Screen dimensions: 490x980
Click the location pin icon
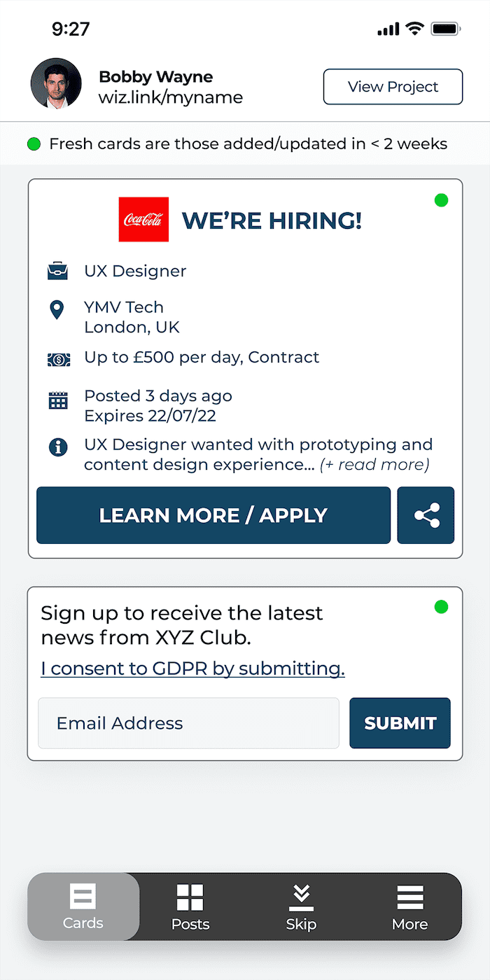(x=57, y=310)
